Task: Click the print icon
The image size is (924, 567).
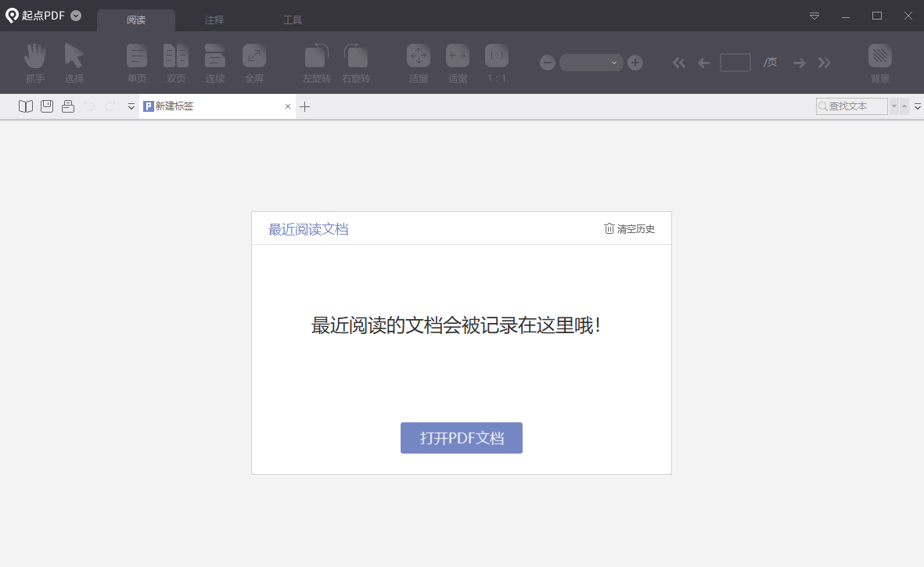Action: point(68,106)
